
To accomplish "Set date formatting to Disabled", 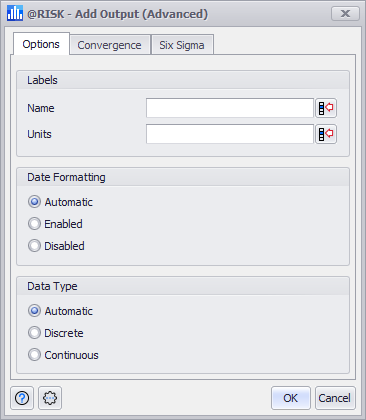I will coord(56,246).
